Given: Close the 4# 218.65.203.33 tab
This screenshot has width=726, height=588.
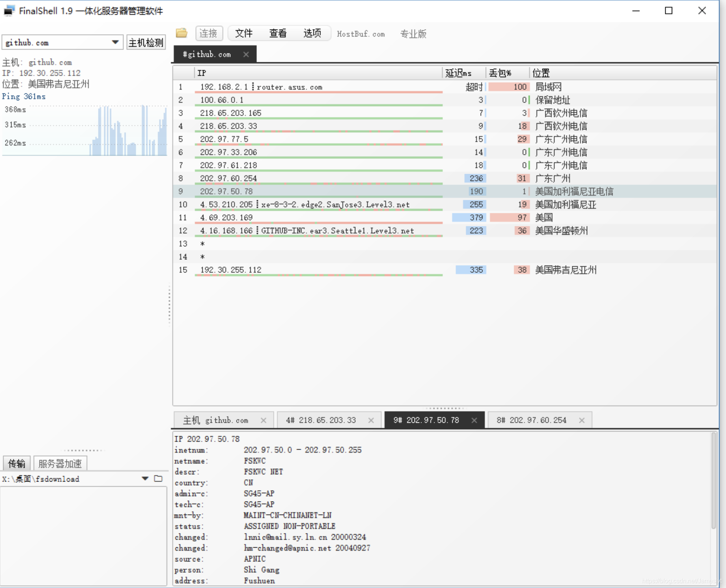Looking at the screenshot, I should point(371,420).
